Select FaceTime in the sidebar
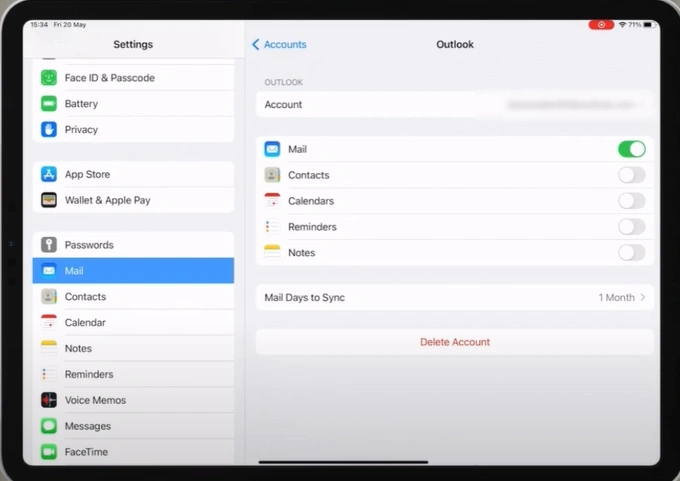Screen dimensions: 680x481 tap(133, 452)
